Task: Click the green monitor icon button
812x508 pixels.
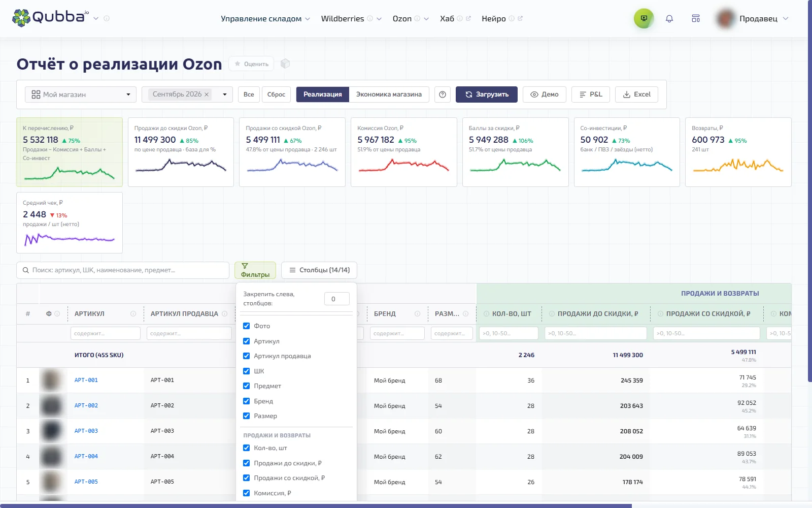Action: (644, 19)
